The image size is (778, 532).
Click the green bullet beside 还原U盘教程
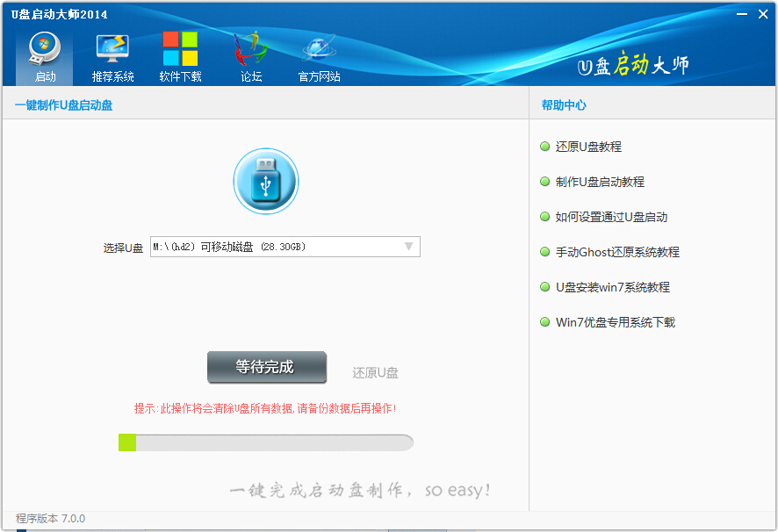point(544,147)
